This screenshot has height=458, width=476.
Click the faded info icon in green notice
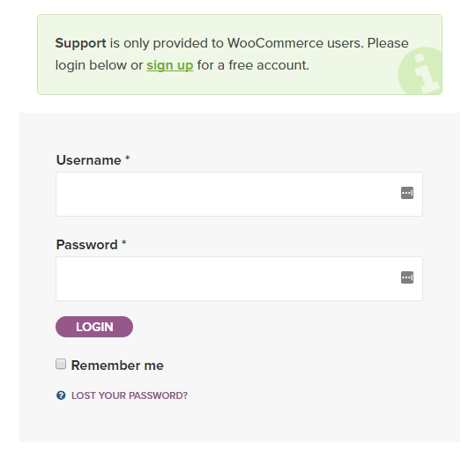(420, 70)
